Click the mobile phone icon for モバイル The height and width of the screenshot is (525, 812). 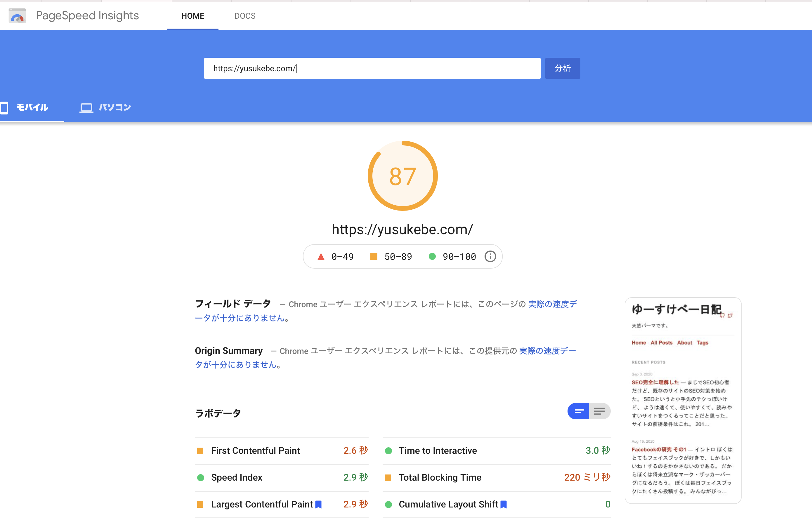tap(4, 108)
